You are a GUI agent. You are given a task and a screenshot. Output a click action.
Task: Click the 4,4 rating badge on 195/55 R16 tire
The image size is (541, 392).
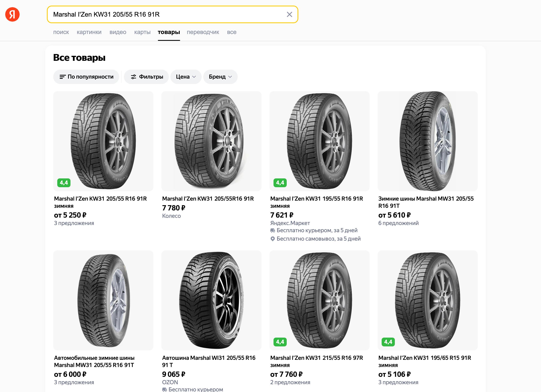(x=280, y=183)
